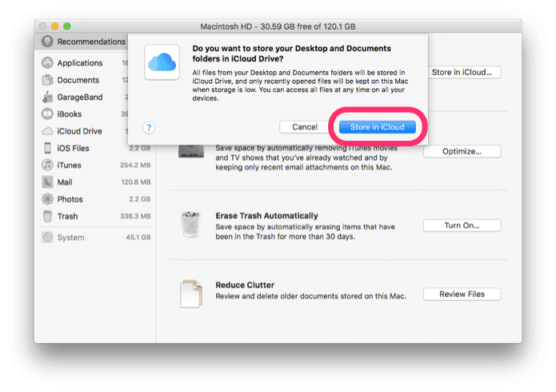This screenshot has width=556, height=392.
Task: Select the Recommendations sidebar tab
Action: pos(83,42)
